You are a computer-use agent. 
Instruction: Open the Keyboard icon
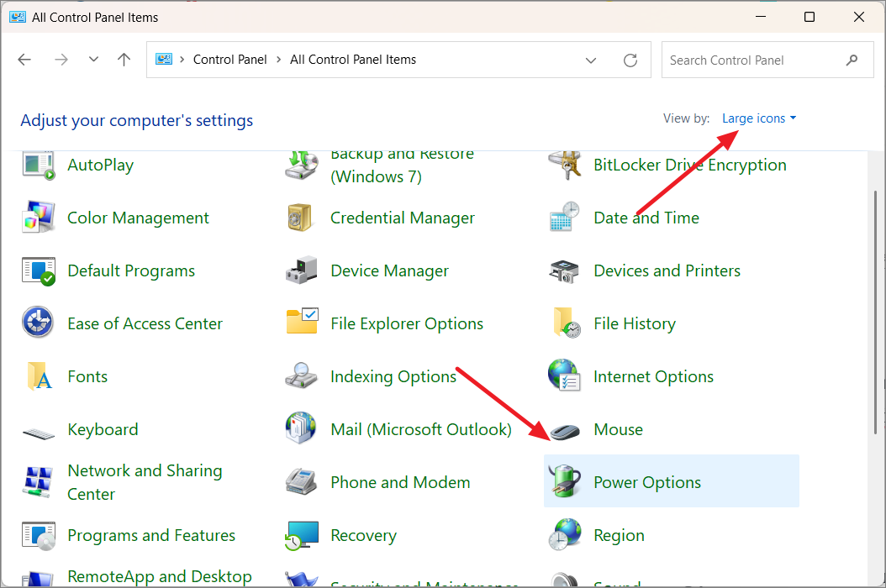(39, 433)
